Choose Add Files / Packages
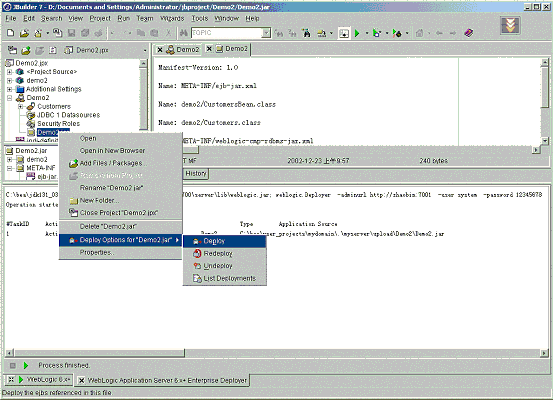Screen dimensions: 553x400 coord(120,163)
